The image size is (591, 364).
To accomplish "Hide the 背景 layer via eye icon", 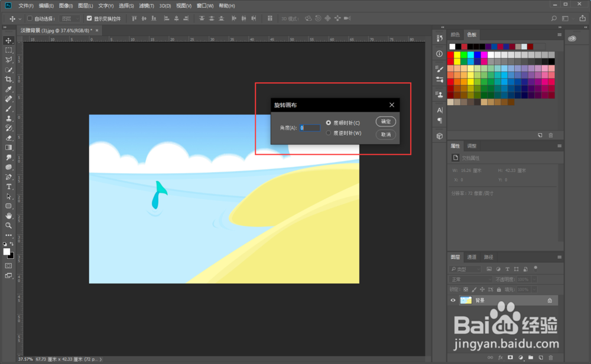I will (x=453, y=300).
